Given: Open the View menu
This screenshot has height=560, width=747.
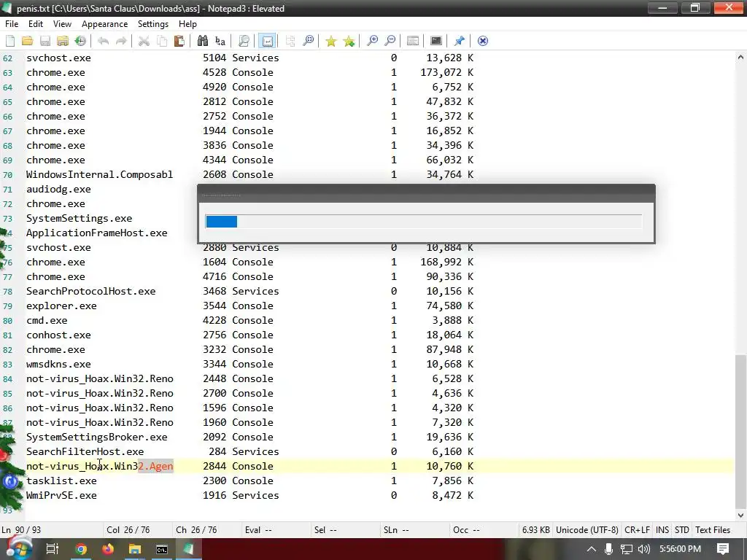Looking at the screenshot, I should click(x=62, y=24).
